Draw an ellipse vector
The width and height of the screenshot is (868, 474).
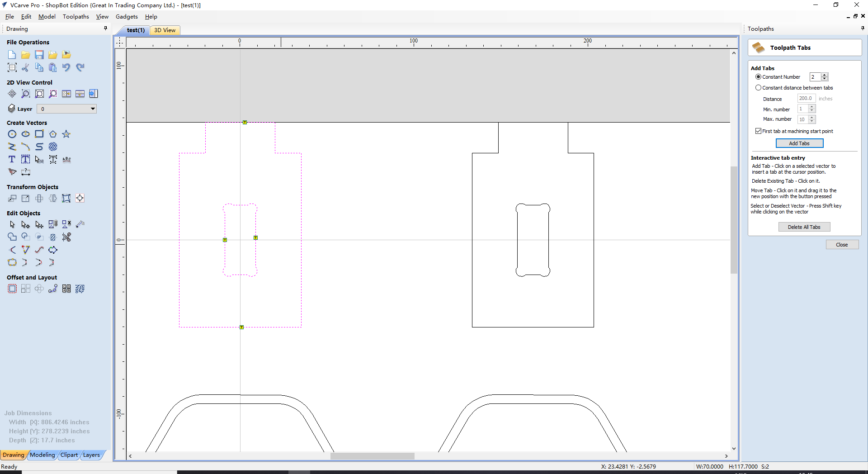click(x=26, y=134)
